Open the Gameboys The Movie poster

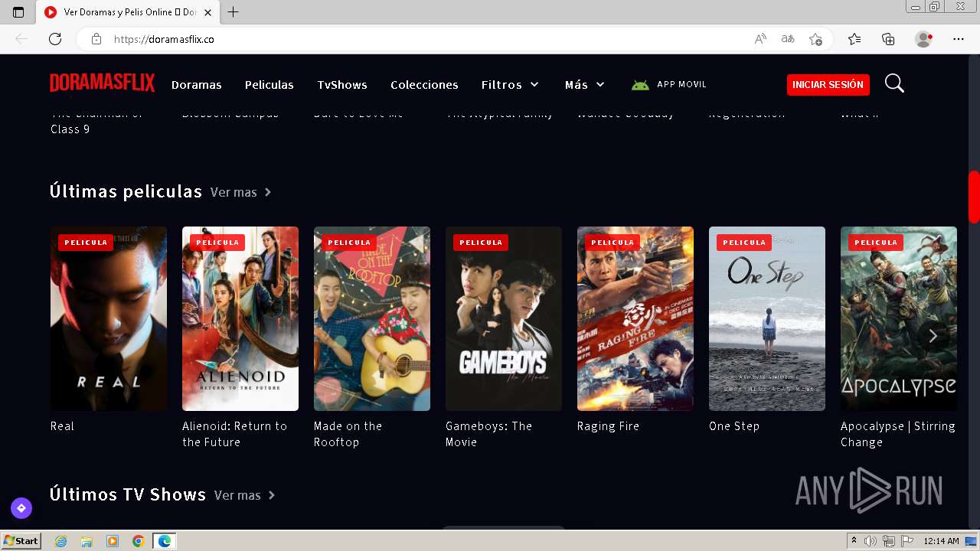(504, 318)
